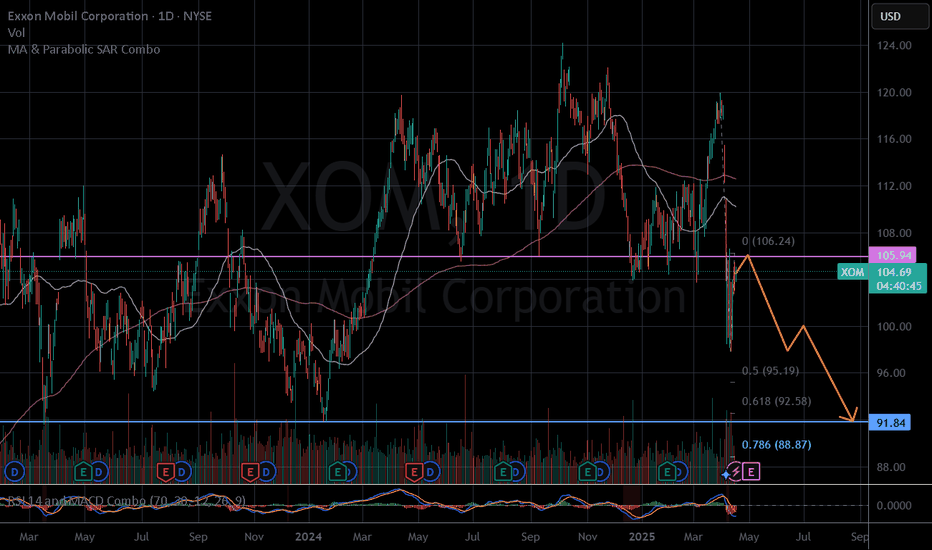
Task: Click the Jul label after the 2025 mark
Action: pyautogui.click(x=803, y=537)
